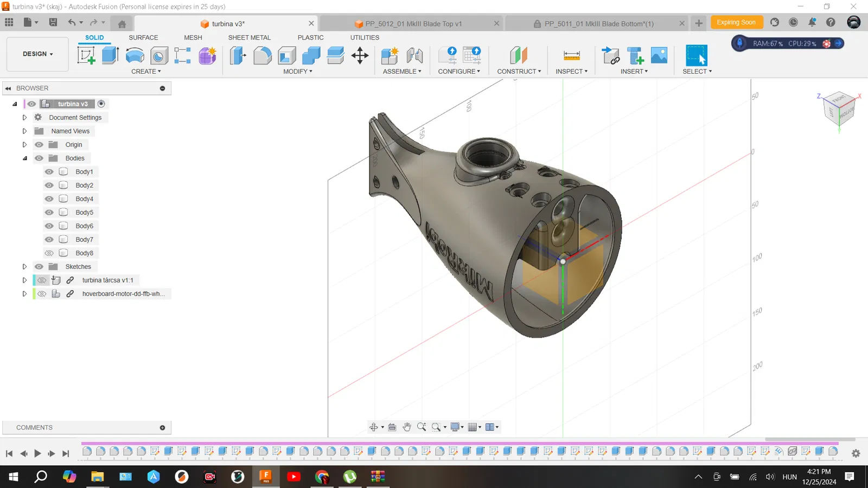
Task: Open the DESIGN workspace dropdown
Action: pyautogui.click(x=37, y=54)
